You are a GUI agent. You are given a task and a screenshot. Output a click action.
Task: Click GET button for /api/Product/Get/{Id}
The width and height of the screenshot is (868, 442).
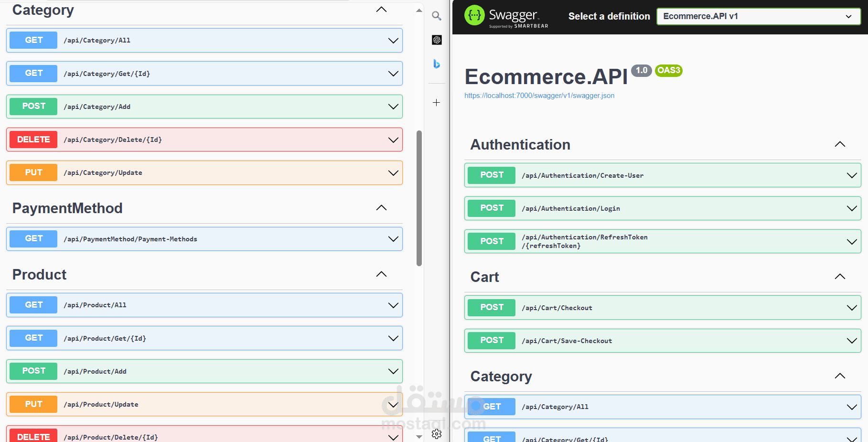point(33,338)
